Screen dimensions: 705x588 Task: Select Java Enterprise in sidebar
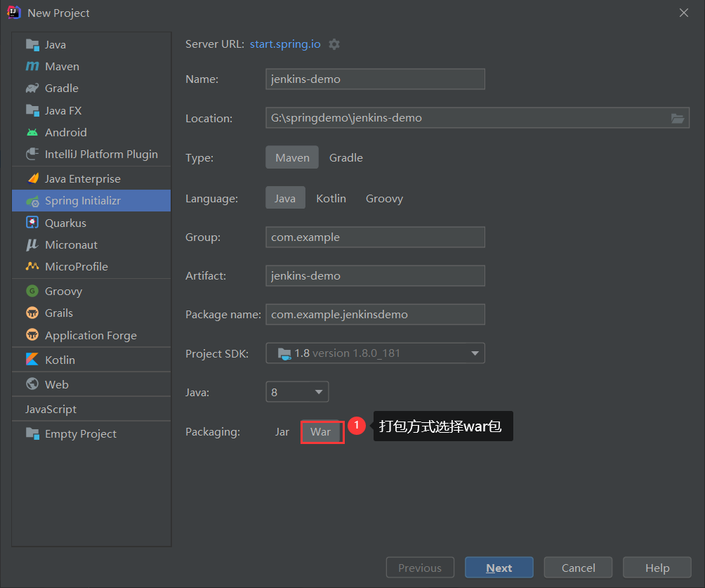[82, 179]
